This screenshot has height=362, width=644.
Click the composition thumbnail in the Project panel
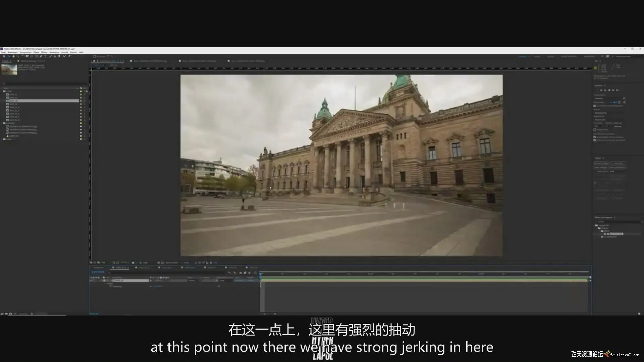coord(9,69)
